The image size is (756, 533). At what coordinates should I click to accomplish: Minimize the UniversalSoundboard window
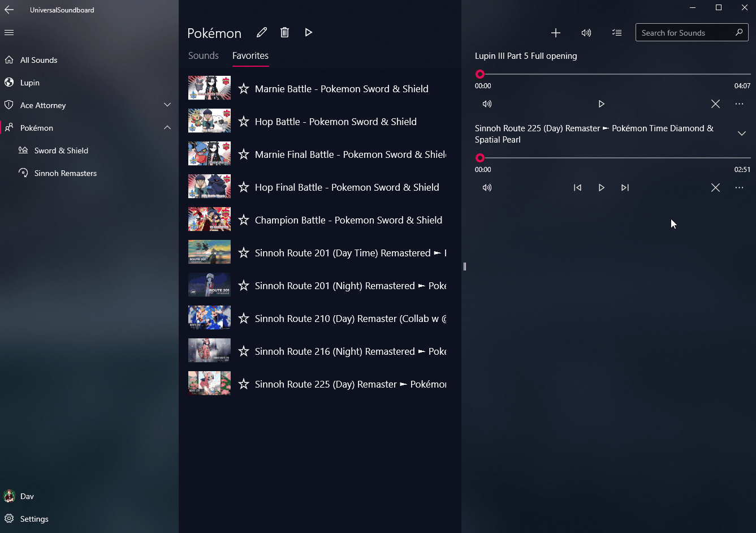pos(693,7)
